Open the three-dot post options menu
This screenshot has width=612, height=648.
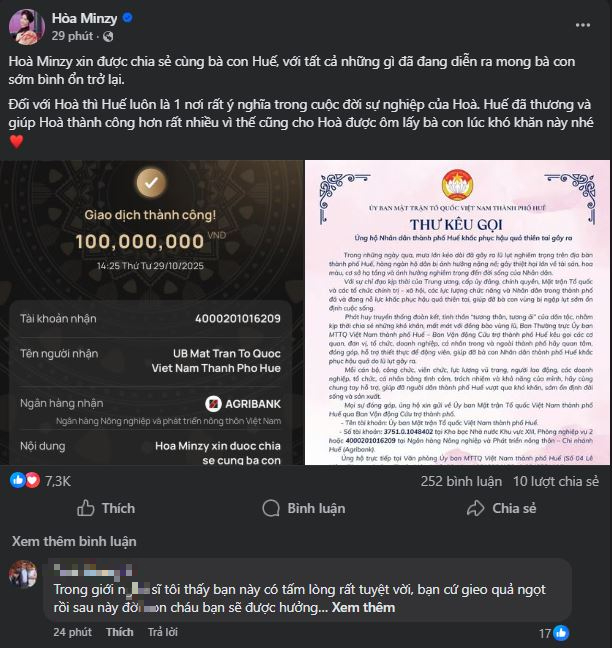point(583,25)
